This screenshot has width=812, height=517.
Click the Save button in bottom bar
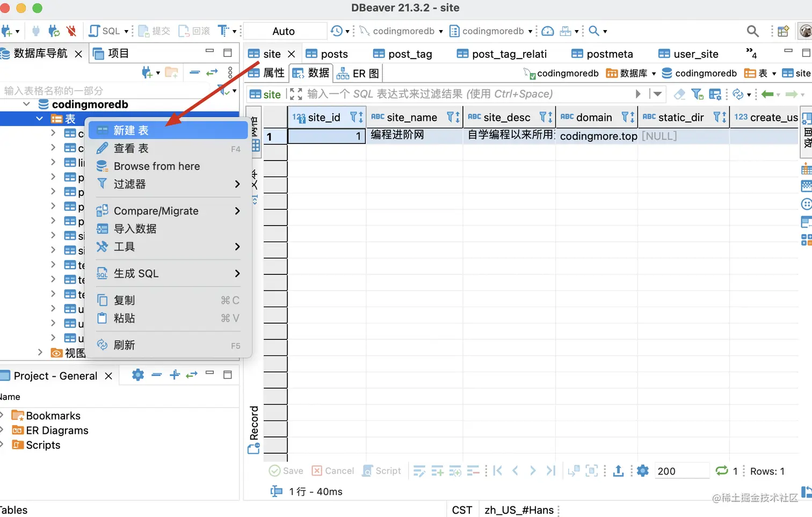pyautogui.click(x=286, y=471)
